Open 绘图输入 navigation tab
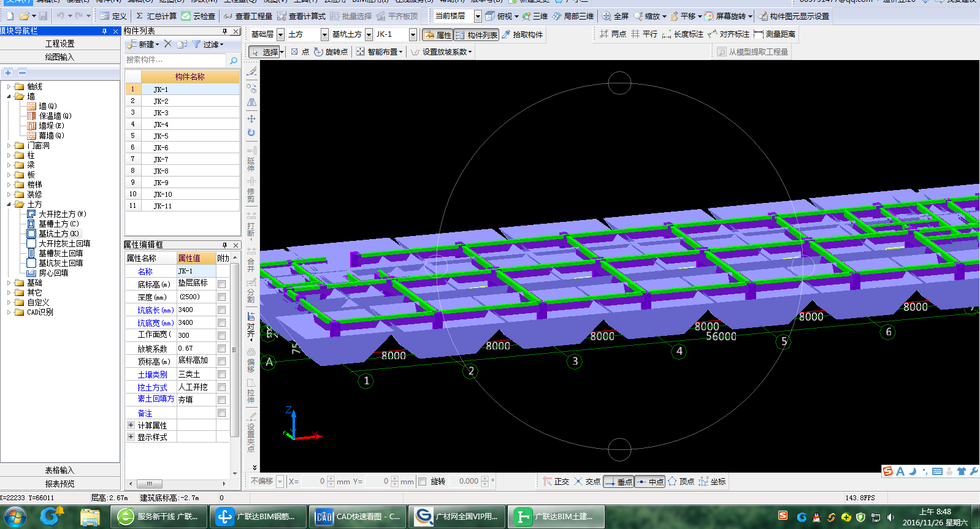 coord(59,57)
